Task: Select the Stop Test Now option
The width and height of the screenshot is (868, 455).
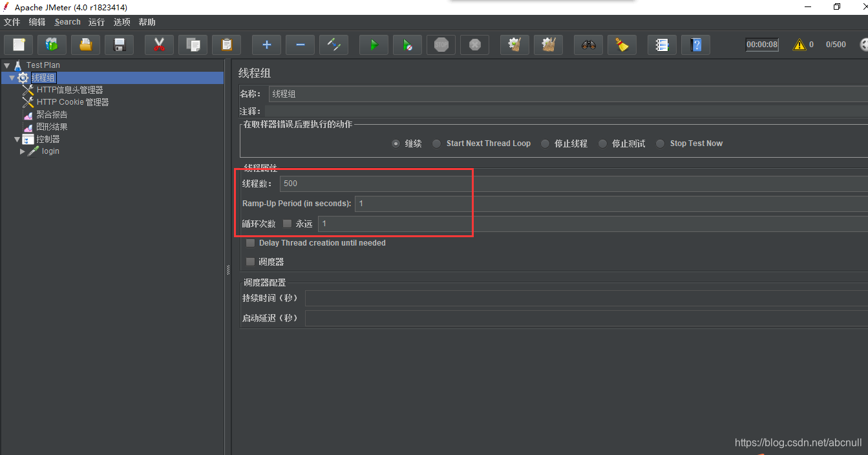Action: click(661, 143)
